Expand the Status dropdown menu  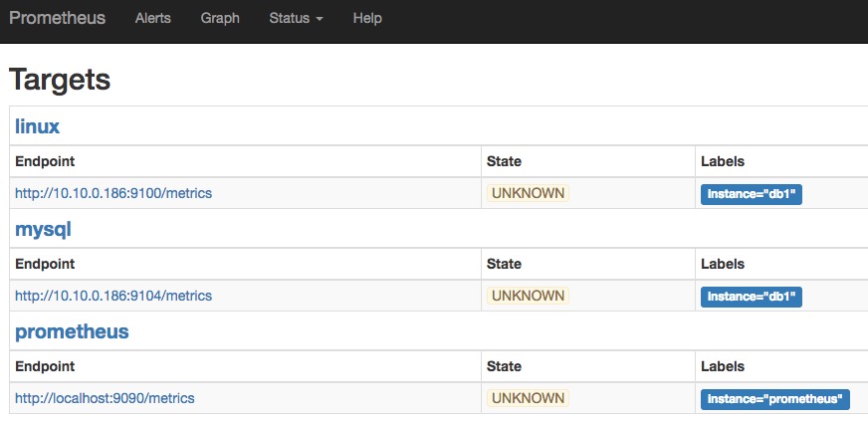[296, 18]
